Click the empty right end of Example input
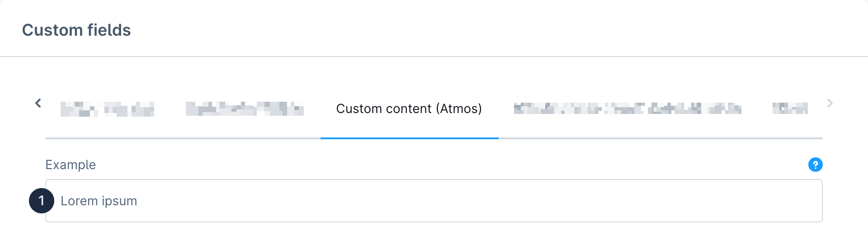 pyautogui.click(x=769, y=201)
